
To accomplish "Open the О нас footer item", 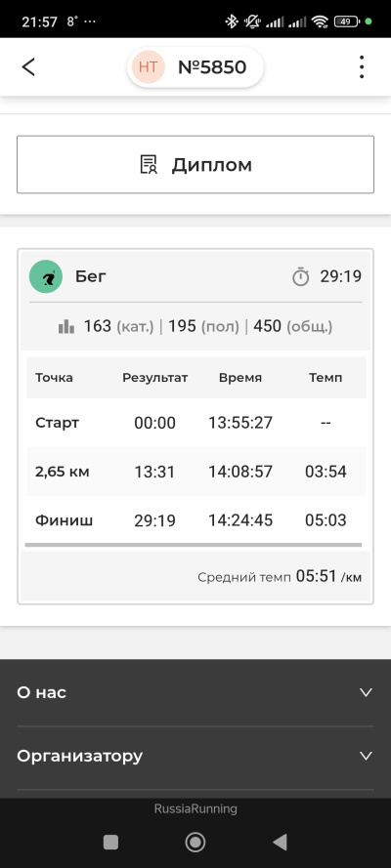I will pyautogui.click(x=195, y=692).
